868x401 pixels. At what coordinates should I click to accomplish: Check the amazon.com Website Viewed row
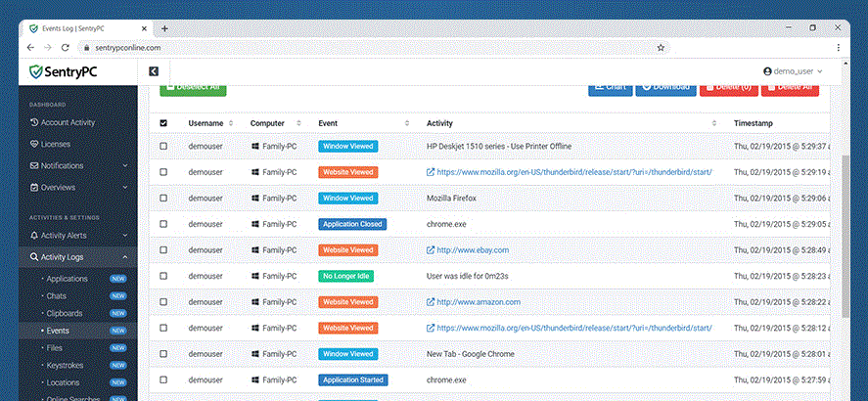pos(163,302)
